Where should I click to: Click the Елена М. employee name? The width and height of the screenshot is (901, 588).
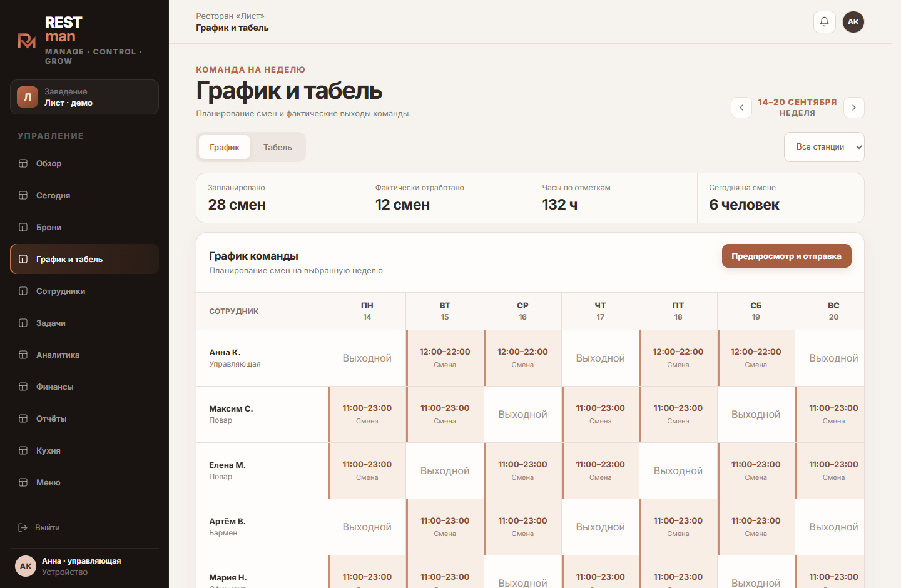coord(227,465)
